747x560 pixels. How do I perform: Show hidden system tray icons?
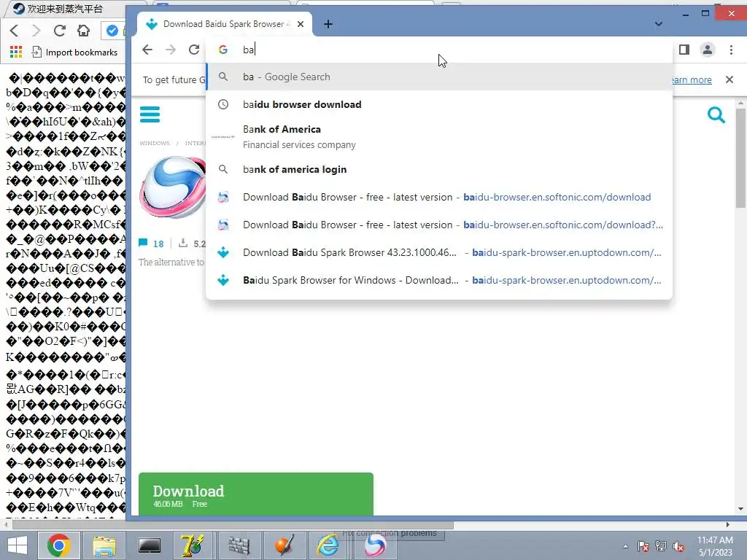(625, 546)
